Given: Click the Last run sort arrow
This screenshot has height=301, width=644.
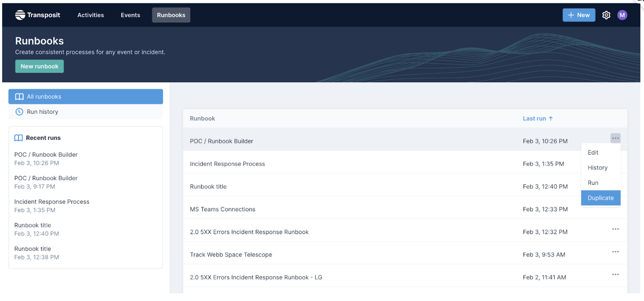Looking at the screenshot, I should 551,119.
